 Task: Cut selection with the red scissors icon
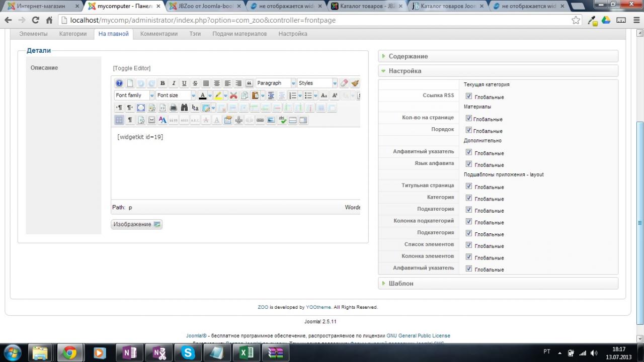pos(233,96)
